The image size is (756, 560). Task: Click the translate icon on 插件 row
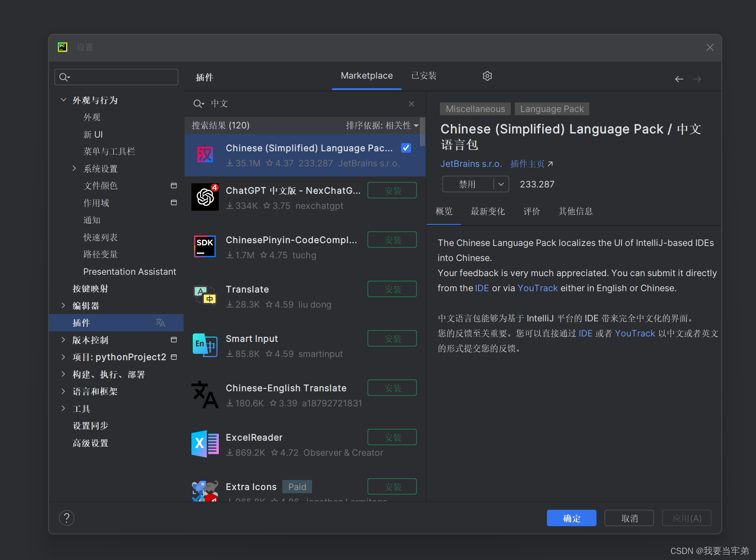coord(160,323)
